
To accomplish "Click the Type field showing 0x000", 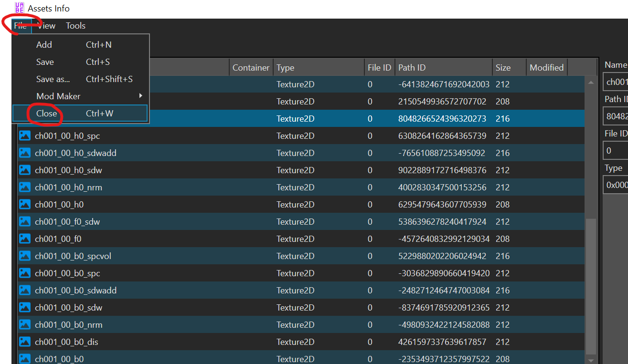I will pos(616,186).
